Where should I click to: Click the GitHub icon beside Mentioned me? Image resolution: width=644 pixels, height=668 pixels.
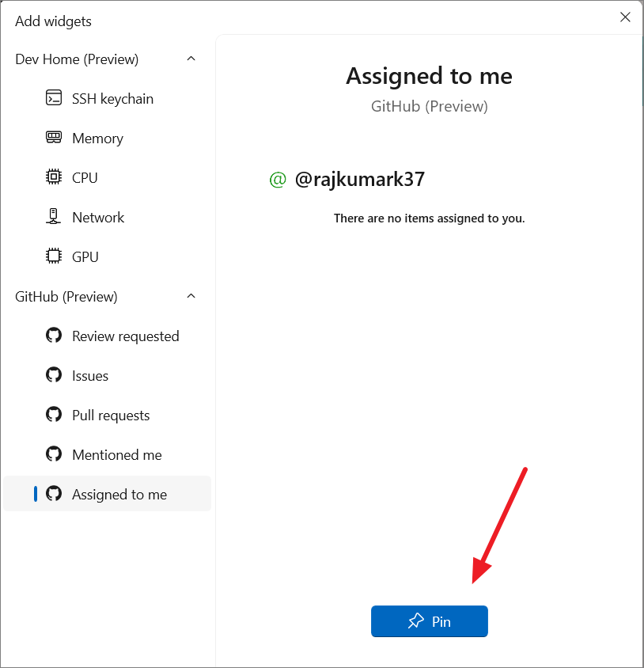[x=54, y=454]
